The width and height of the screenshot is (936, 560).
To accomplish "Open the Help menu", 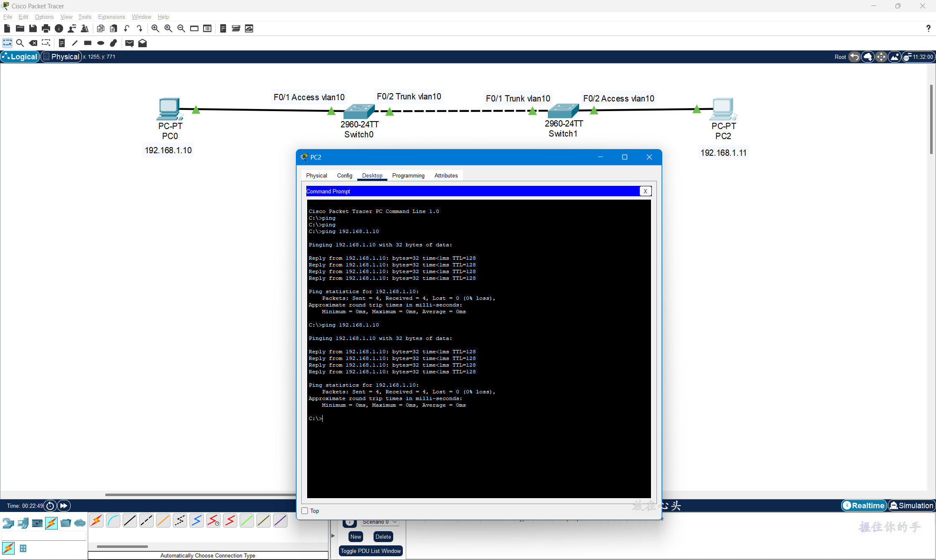I will (x=163, y=17).
